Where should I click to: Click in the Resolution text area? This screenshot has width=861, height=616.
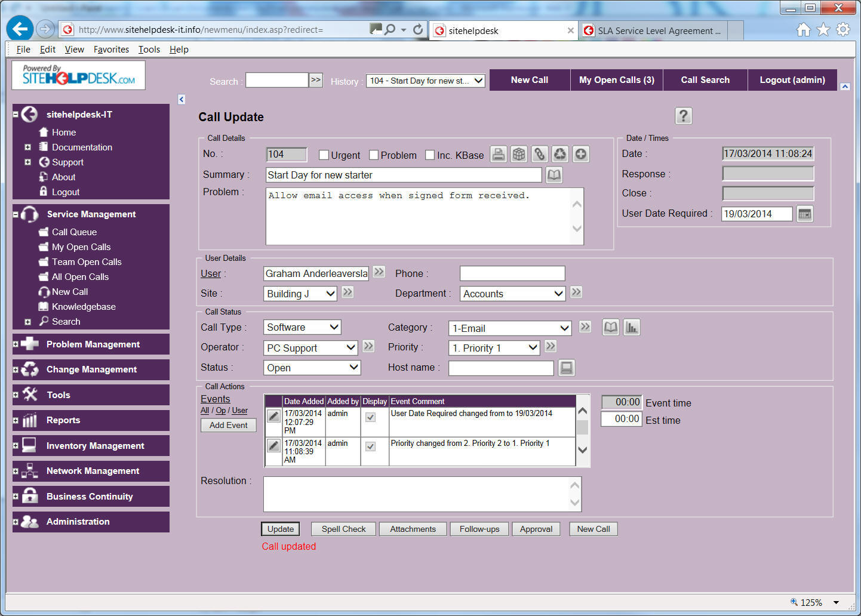coord(423,494)
